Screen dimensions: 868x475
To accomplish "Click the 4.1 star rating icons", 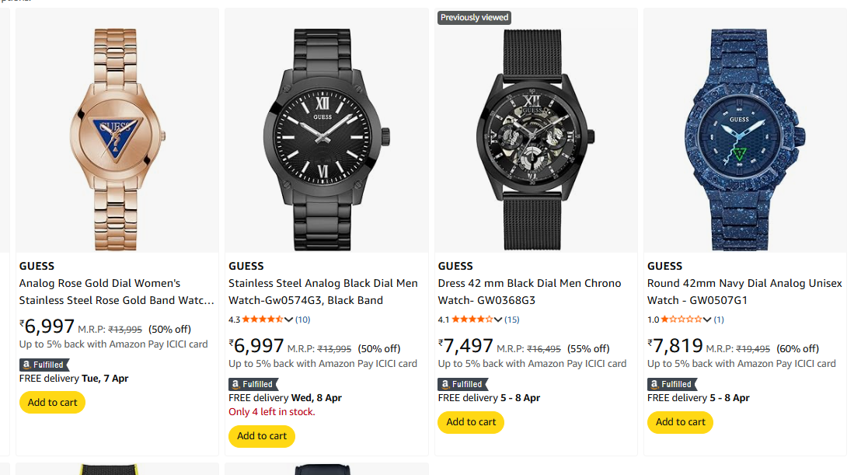I will (x=472, y=320).
